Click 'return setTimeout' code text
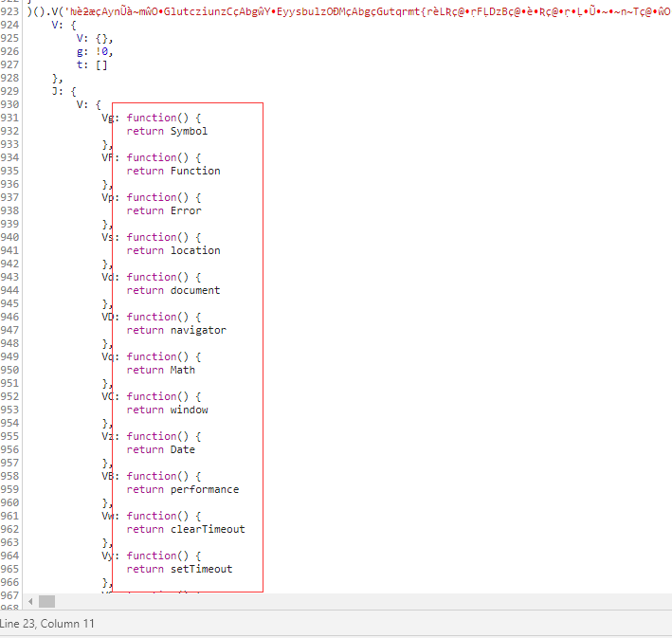The image size is (672, 638). pos(179,569)
